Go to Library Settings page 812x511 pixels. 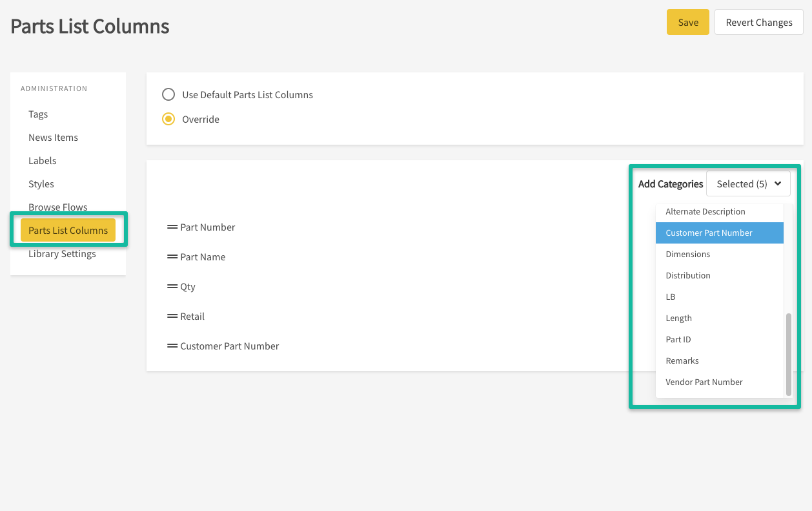(62, 253)
